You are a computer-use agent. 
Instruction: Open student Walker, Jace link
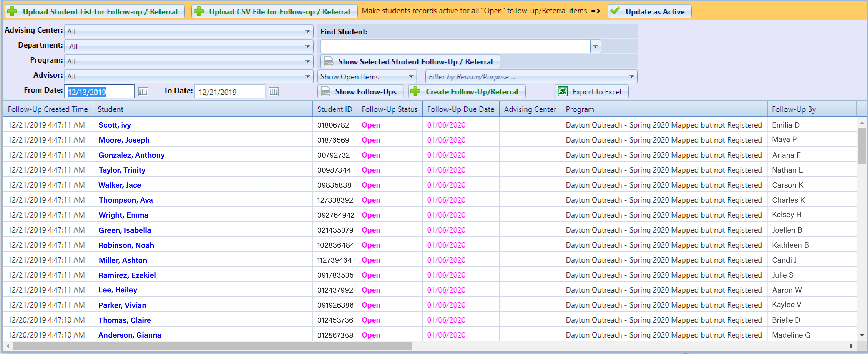(120, 185)
